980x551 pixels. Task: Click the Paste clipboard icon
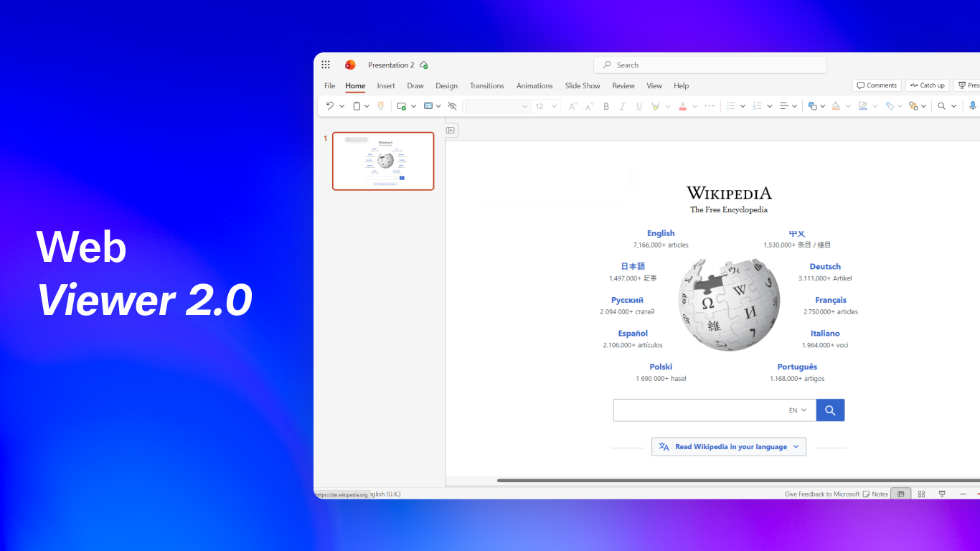357,105
